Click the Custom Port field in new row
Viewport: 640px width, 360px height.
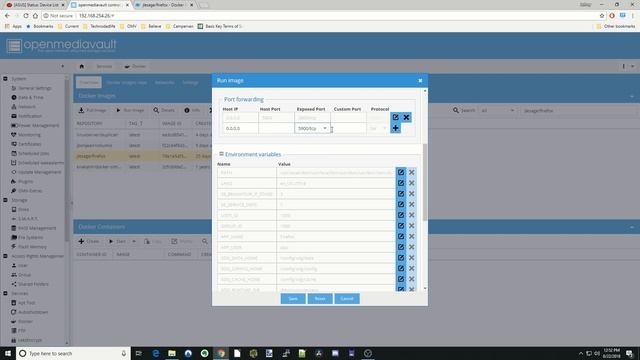point(348,128)
